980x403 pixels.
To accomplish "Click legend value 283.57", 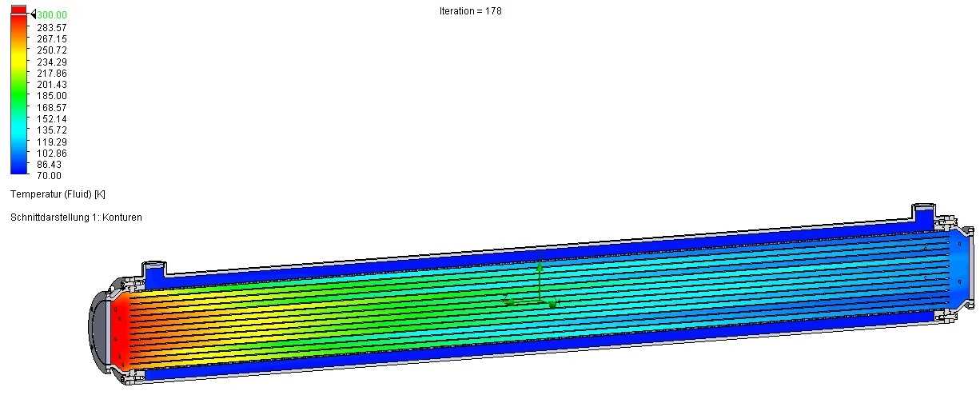I will pos(52,27).
